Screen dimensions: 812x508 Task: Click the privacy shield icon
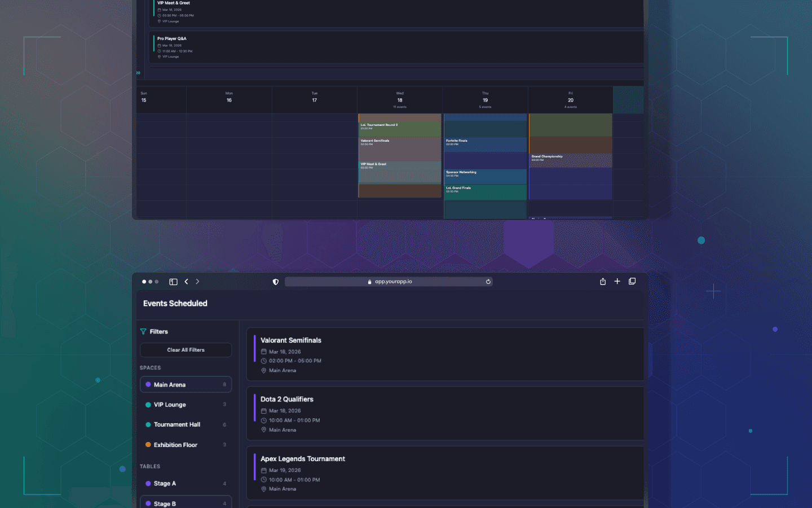pyautogui.click(x=276, y=282)
